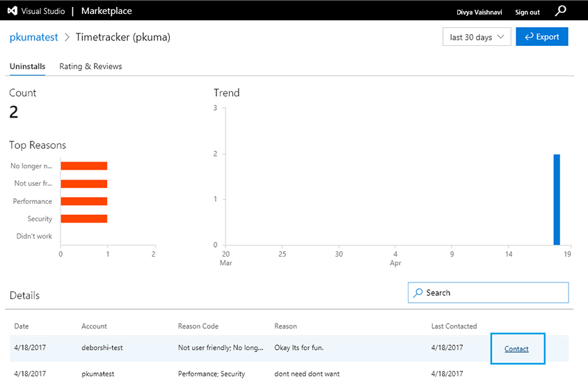Image resolution: width=588 pixels, height=382 pixels.
Task: Click the blue Trend bar for April 18
Action: (557, 200)
